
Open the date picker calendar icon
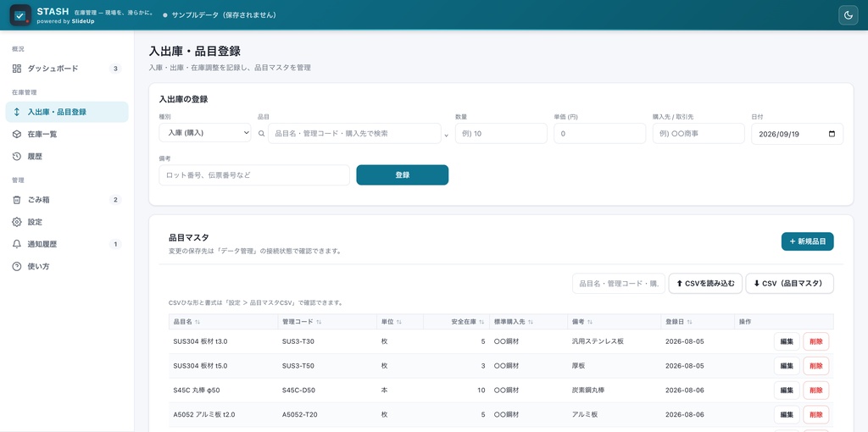point(832,134)
